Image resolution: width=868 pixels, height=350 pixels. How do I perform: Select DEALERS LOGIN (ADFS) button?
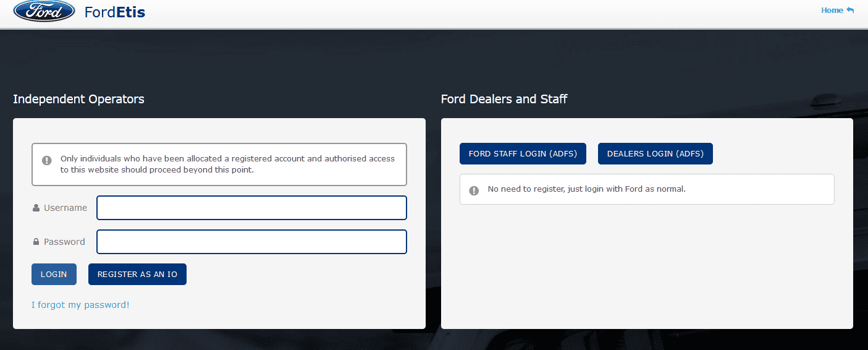pyautogui.click(x=655, y=154)
